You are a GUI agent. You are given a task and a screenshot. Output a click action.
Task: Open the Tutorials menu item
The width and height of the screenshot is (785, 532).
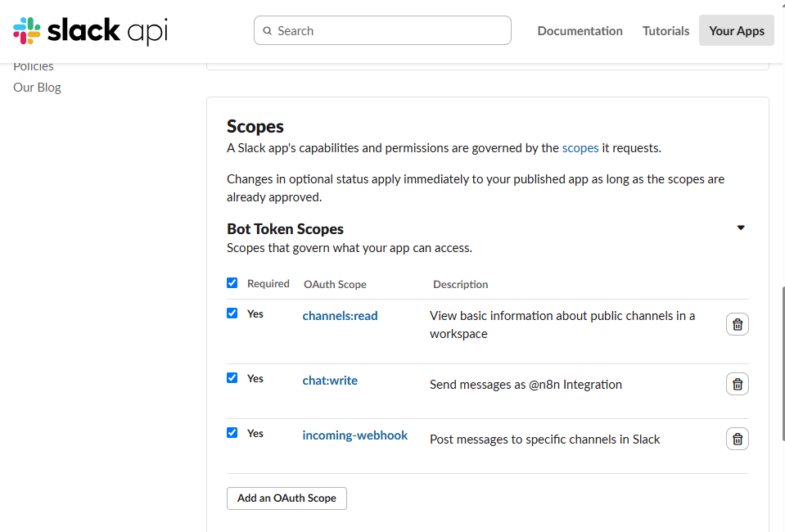pos(665,31)
